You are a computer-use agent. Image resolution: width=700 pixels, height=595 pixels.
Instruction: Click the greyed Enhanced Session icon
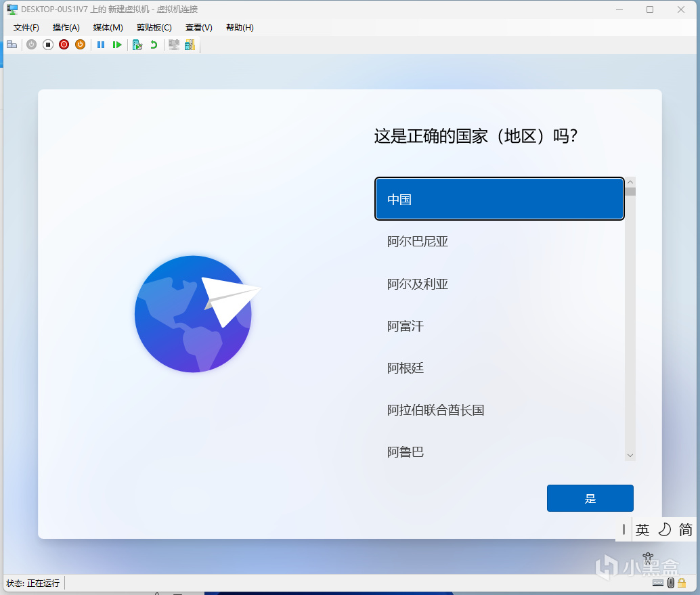click(174, 45)
